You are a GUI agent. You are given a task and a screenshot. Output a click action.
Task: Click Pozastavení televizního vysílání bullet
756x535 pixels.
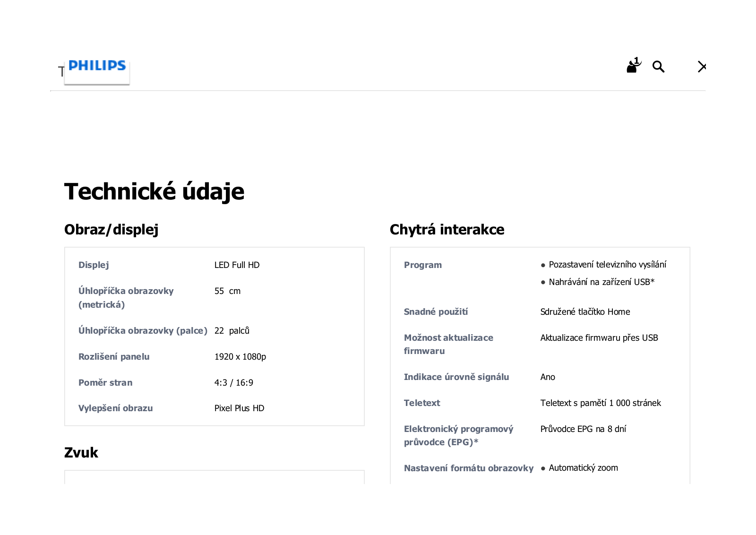click(604, 265)
